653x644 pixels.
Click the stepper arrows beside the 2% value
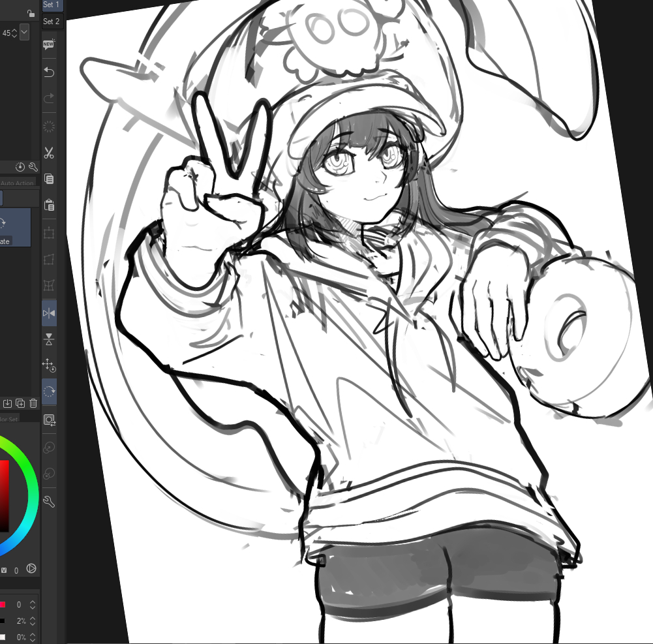point(33,621)
